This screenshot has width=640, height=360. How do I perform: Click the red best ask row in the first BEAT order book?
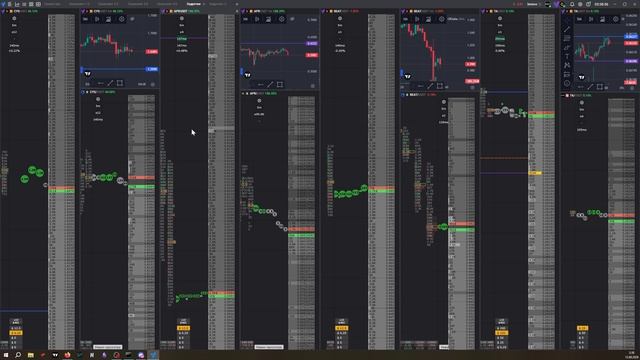381,188
